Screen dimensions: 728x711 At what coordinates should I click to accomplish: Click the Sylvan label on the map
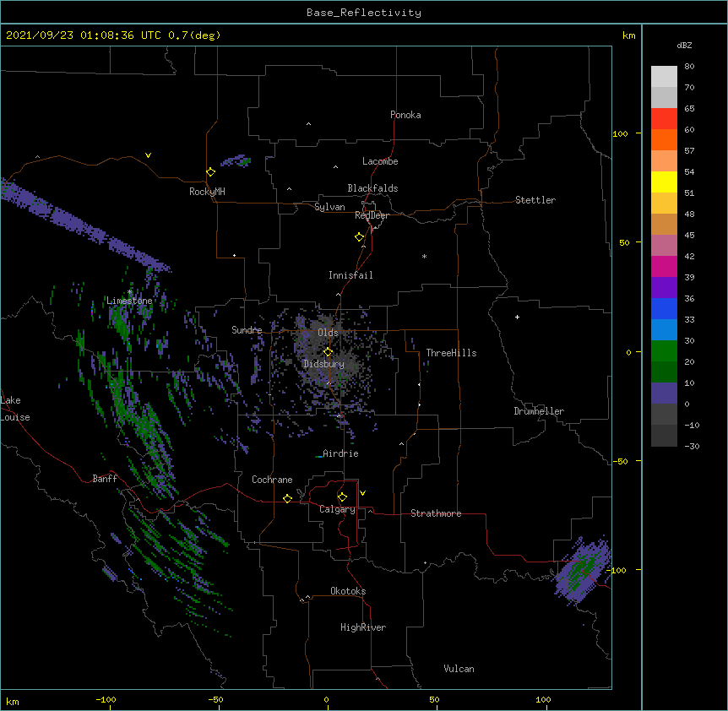pos(329,207)
